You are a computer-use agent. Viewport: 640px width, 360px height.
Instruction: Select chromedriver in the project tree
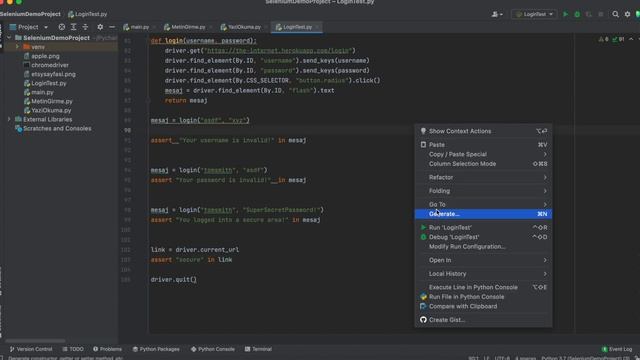click(49, 65)
